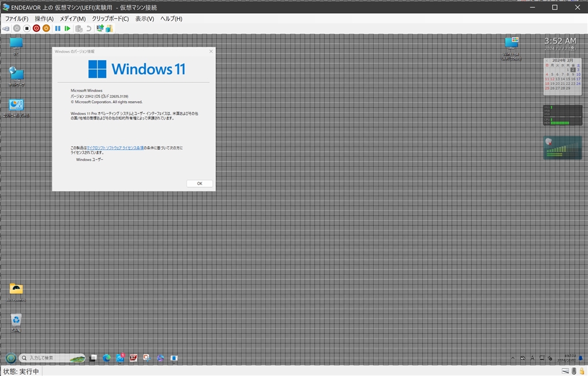The image size is (588, 376).
Task: Click the 入力して検索 taskbar search box
Action: pyautogui.click(x=52, y=358)
